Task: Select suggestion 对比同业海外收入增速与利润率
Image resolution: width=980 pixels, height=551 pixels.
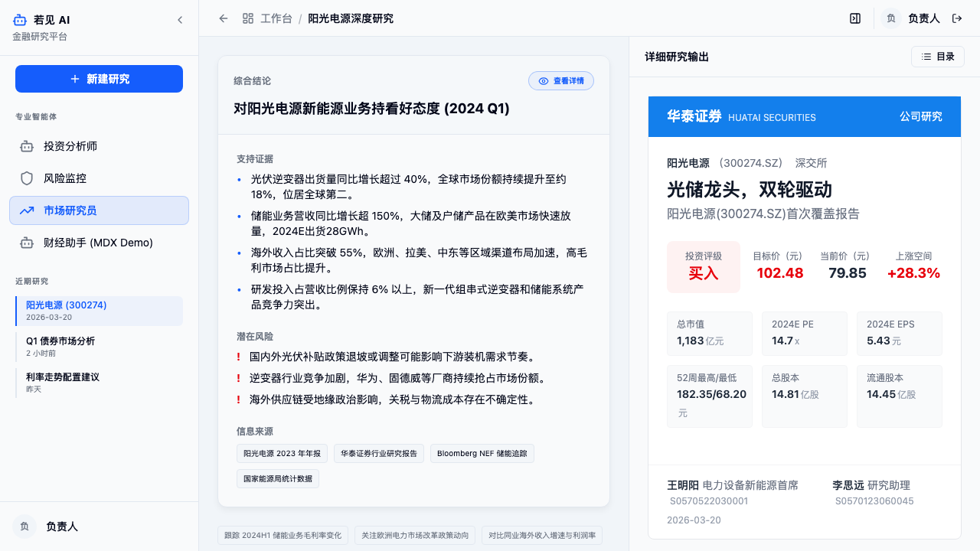Action: pyautogui.click(x=542, y=536)
